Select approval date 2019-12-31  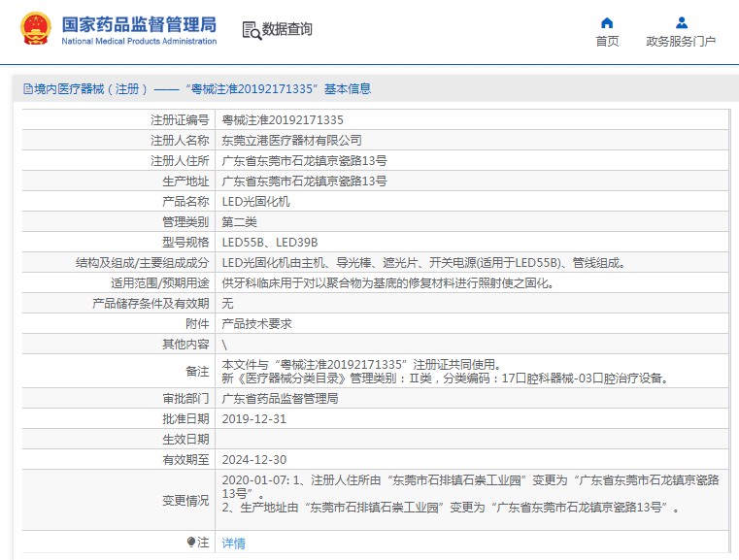coord(254,419)
